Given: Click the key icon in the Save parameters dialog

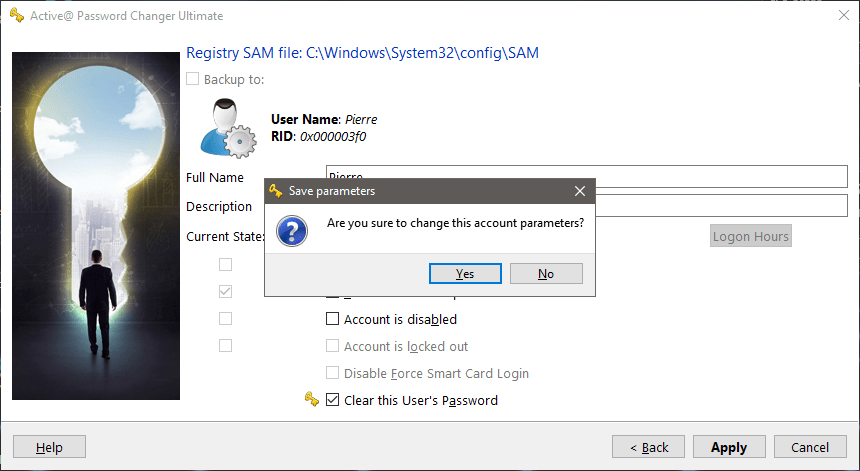Looking at the screenshot, I should [x=276, y=191].
